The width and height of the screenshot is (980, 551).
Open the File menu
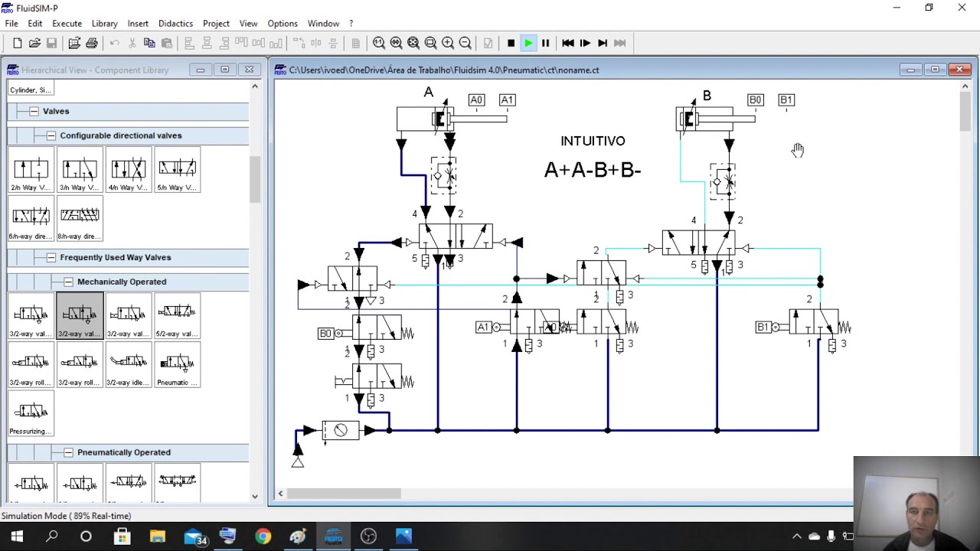tap(11, 24)
